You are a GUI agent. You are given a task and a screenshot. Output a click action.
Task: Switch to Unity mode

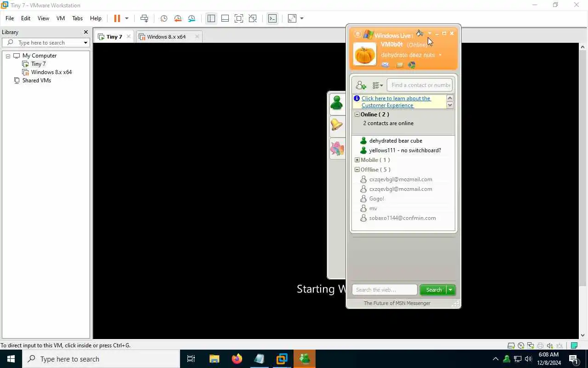tap(253, 18)
